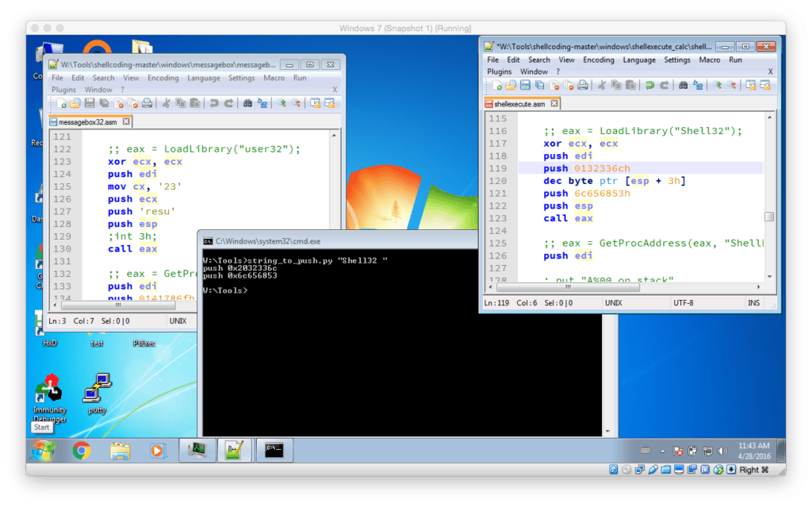Viewport: 812px width, 507px height.
Task: Click the Windows Start orb
Action: click(44, 451)
